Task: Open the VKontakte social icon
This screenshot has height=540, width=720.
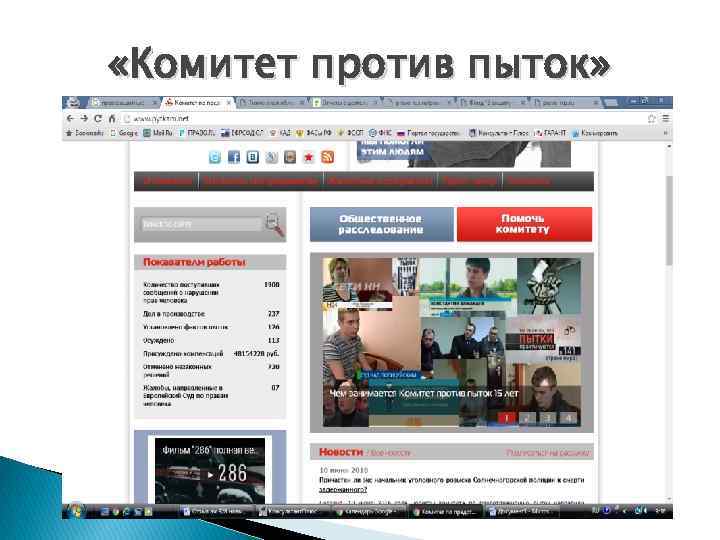Action: (x=253, y=158)
